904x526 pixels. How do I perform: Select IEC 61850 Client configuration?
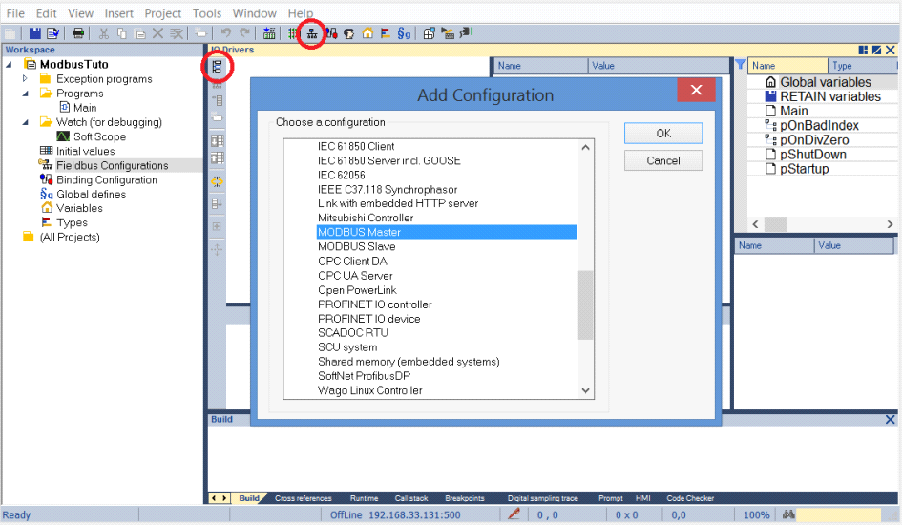pyautogui.click(x=356, y=146)
